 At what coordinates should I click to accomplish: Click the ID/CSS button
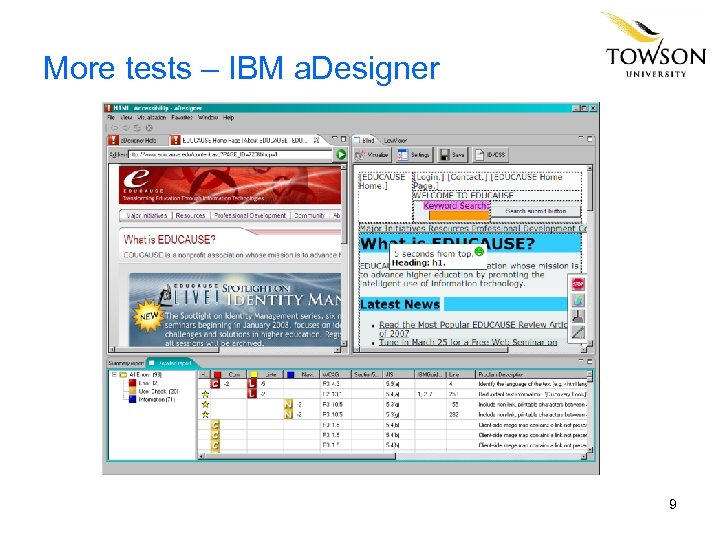click(x=490, y=155)
